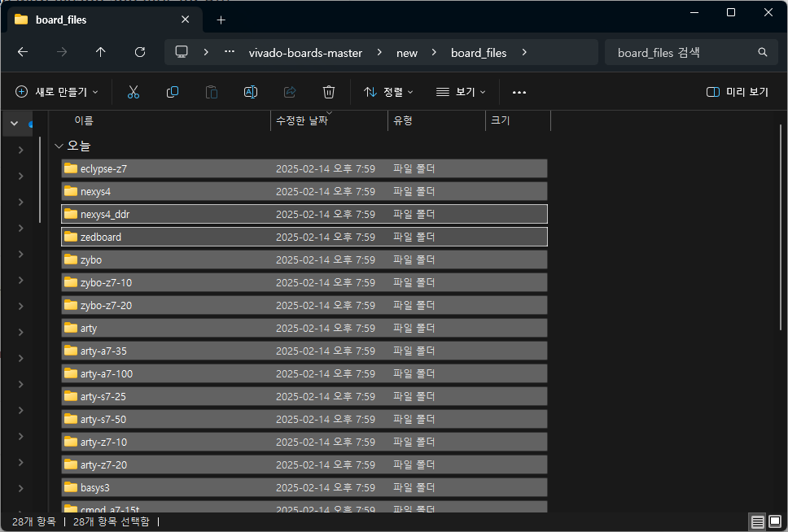Switch to details view icon in status bar
The image size is (788, 532).
tap(757, 522)
